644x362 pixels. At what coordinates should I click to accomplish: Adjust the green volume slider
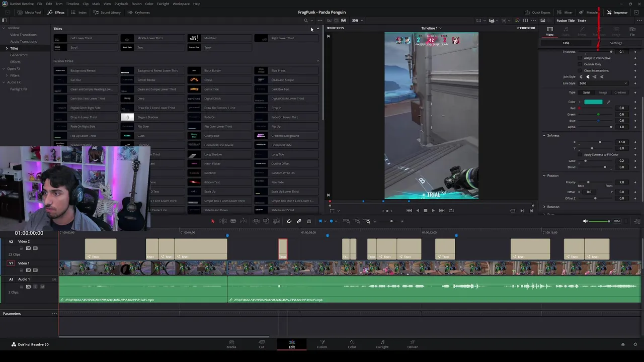click(x=600, y=221)
